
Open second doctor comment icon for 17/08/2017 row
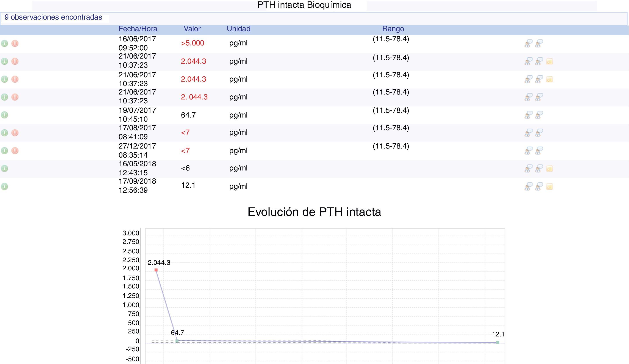(x=539, y=133)
